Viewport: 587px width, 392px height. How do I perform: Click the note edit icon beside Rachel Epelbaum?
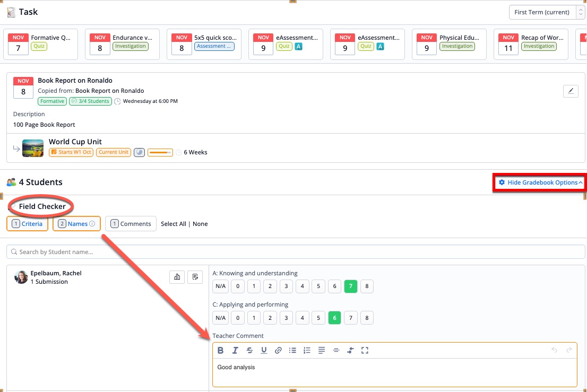(x=195, y=276)
